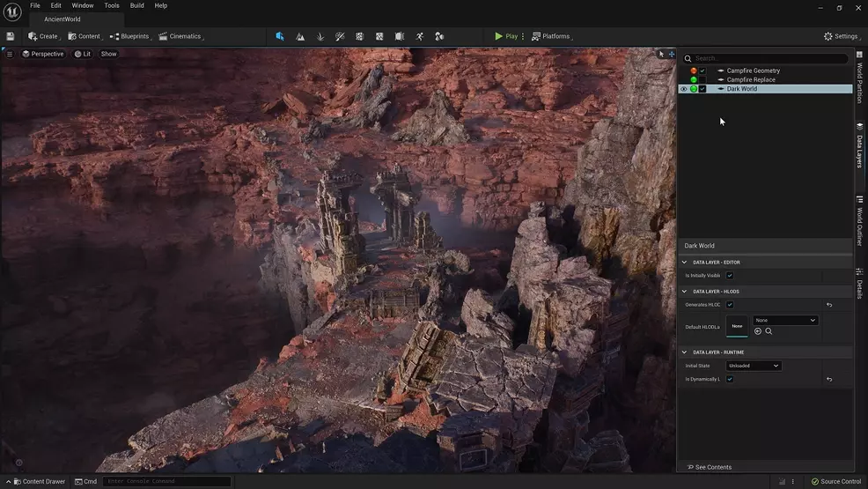This screenshot has width=868, height=489.
Task: Open the Build menu
Action: click(x=136, y=5)
